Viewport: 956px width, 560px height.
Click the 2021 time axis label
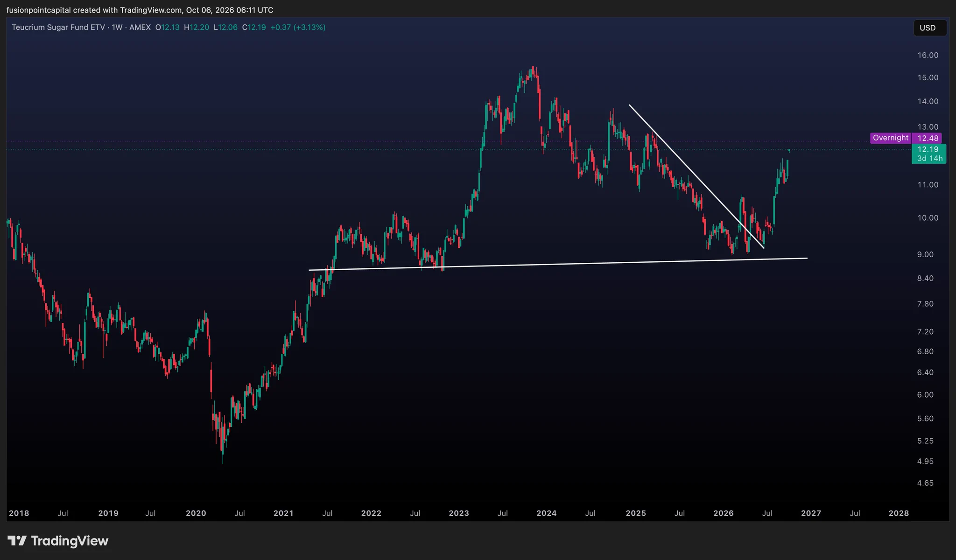coord(283,513)
